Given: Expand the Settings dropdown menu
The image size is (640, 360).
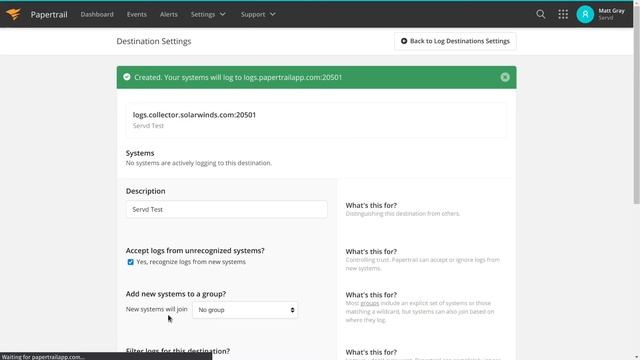Looking at the screenshot, I should click(208, 14).
